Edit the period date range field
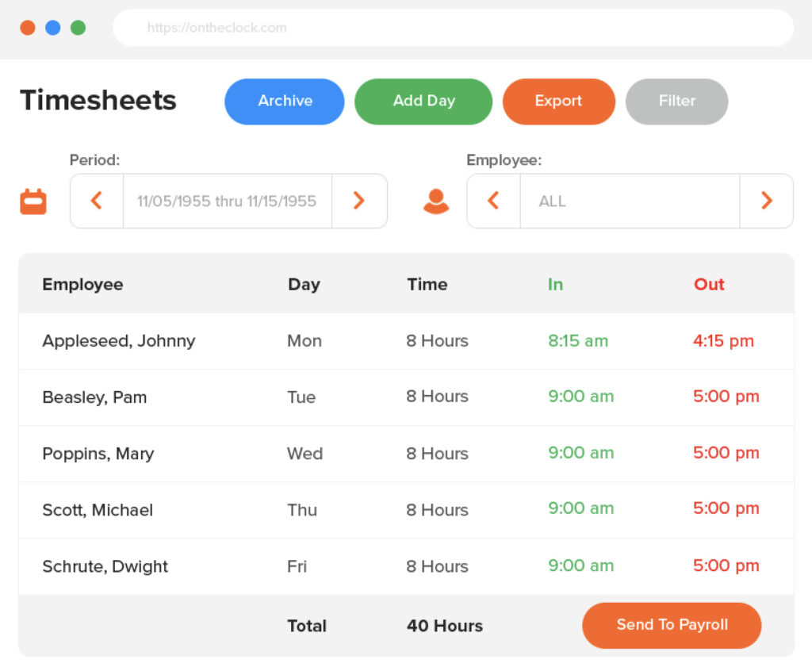 coord(227,201)
